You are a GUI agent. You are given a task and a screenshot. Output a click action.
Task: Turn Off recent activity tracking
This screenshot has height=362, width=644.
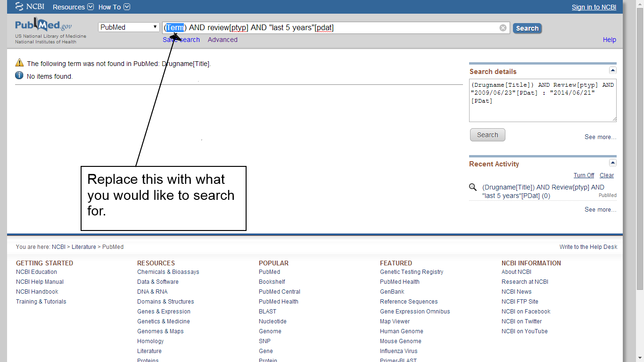[x=584, y=175]
